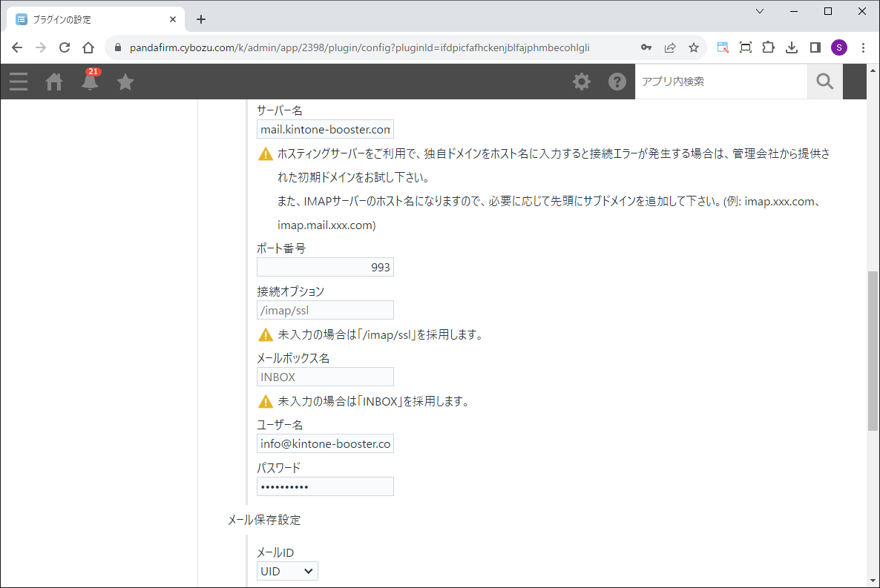Reload the current page
This screenshot has height=588, width=880.
pyautogui.click(x=65, y=47)
